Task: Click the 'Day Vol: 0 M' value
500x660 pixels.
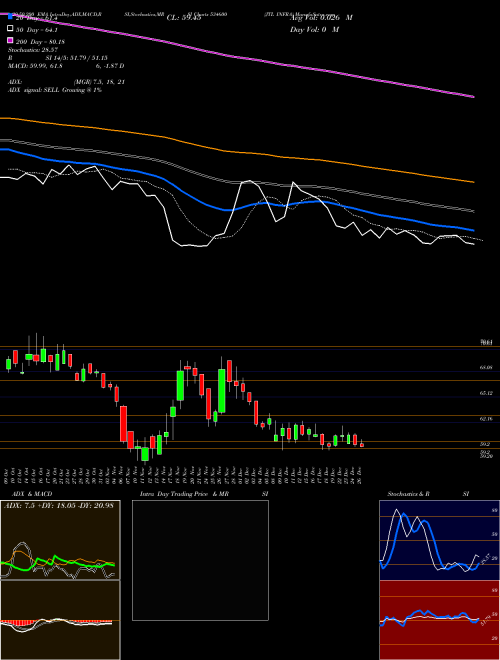Action: click(314, 29)
